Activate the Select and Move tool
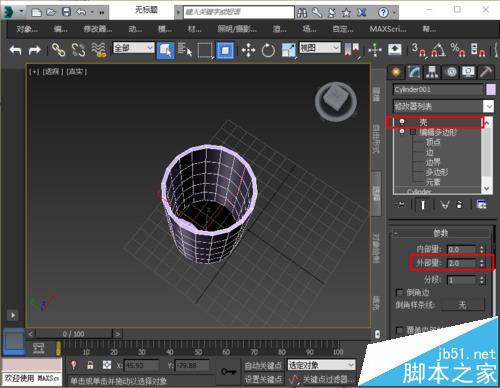Image resolution: width=500 pixels, height=388 pixels. coord(248,51)
